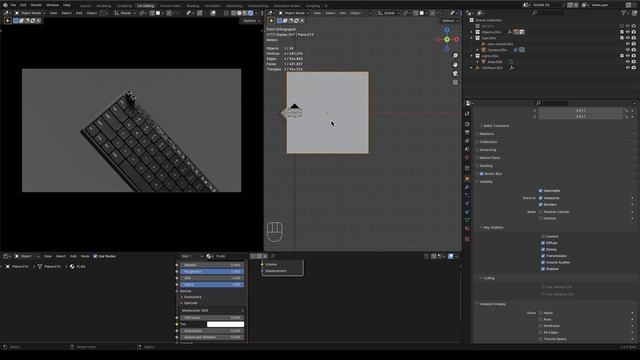Enable Ray Visibility Camera checkbox
Viewport: 640px width, 360px height.
[543, 236]
